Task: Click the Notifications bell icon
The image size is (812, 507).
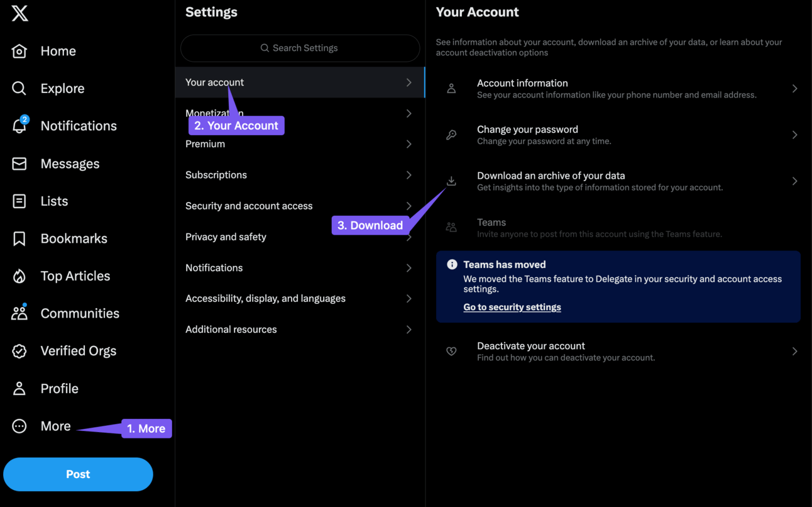Action: pos(19,126)
